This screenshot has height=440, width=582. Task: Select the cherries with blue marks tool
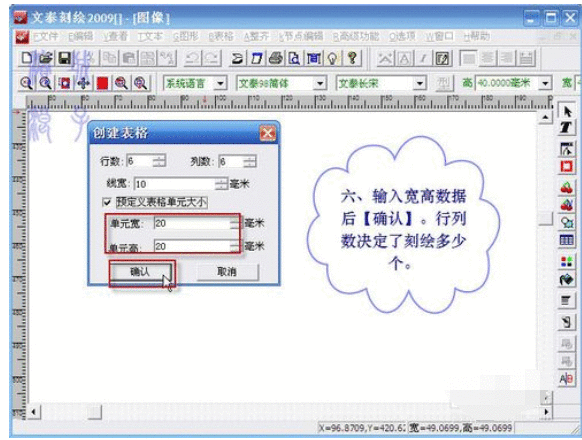(x=566, y=205)
